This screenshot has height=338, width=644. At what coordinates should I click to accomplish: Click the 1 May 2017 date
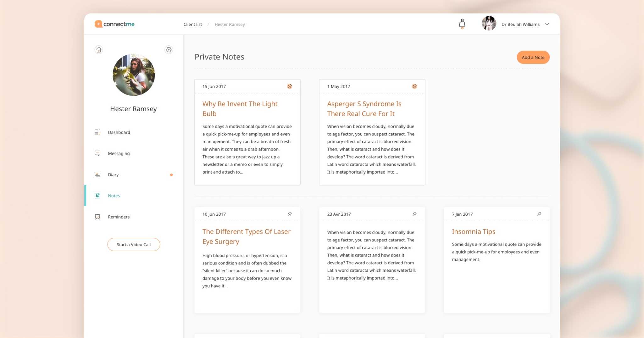click(339, 86)
